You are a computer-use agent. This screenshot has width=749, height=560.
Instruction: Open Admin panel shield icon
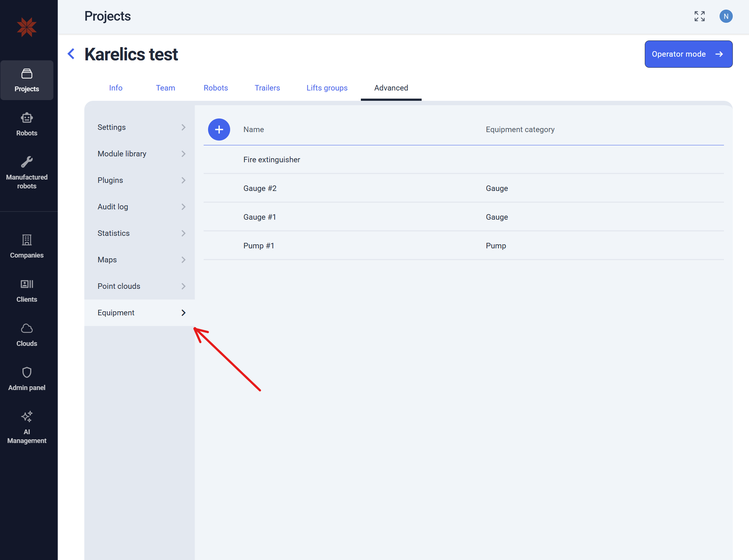pyautogui.click(x=27, y=372)
